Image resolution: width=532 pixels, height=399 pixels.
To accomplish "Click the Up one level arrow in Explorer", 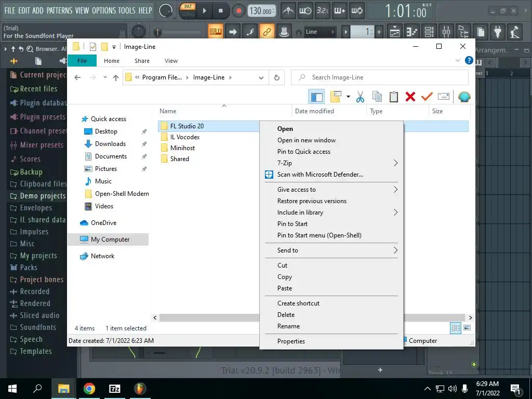I will coord(116,78).
